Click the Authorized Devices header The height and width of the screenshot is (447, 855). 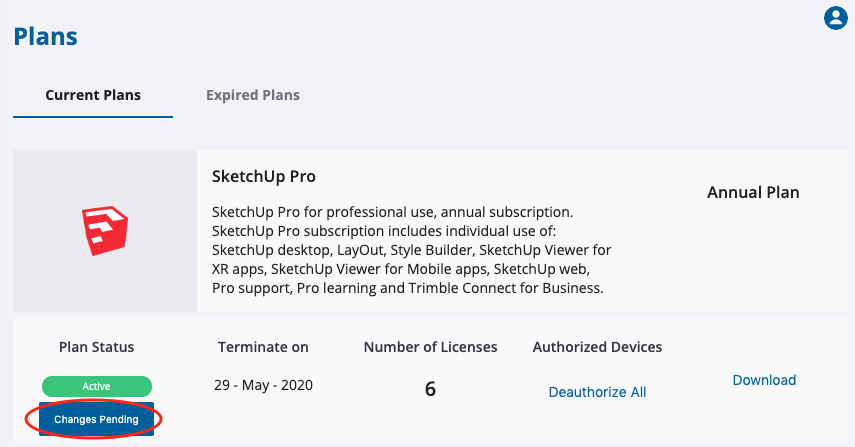click(597, 347)
